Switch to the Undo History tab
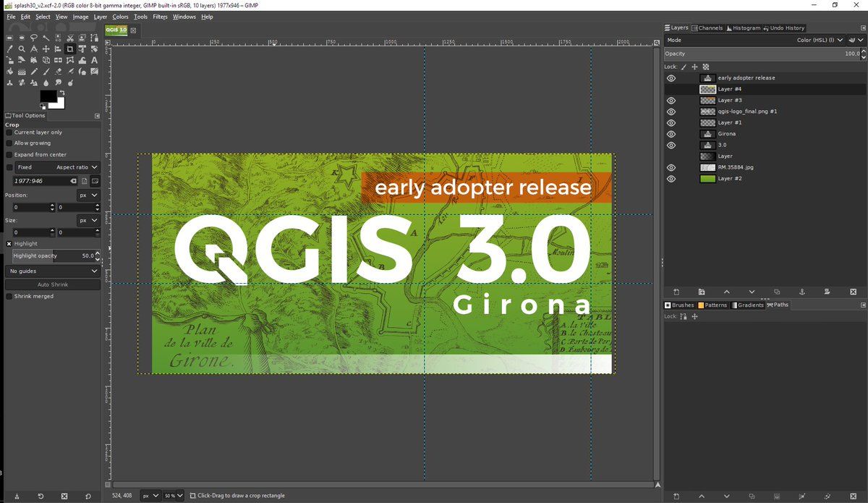The width and height of the screenshot is (868, 503). point(783,28)
